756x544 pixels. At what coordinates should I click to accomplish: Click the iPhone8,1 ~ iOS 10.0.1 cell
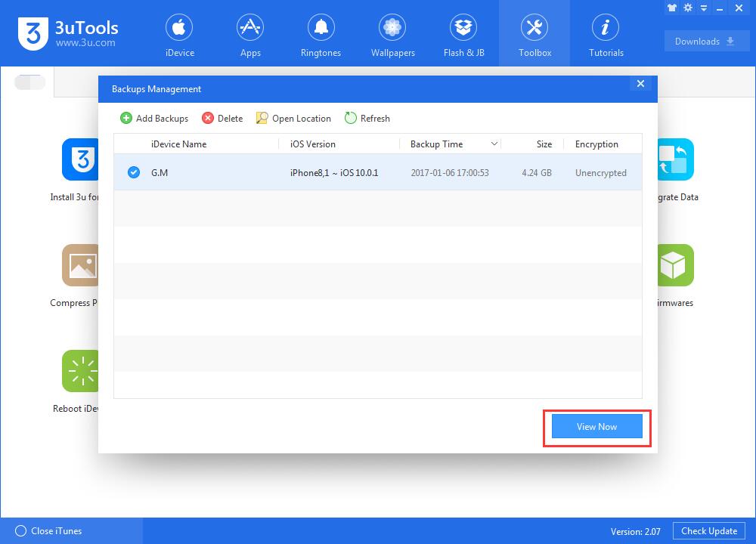[x=334, y=172]
